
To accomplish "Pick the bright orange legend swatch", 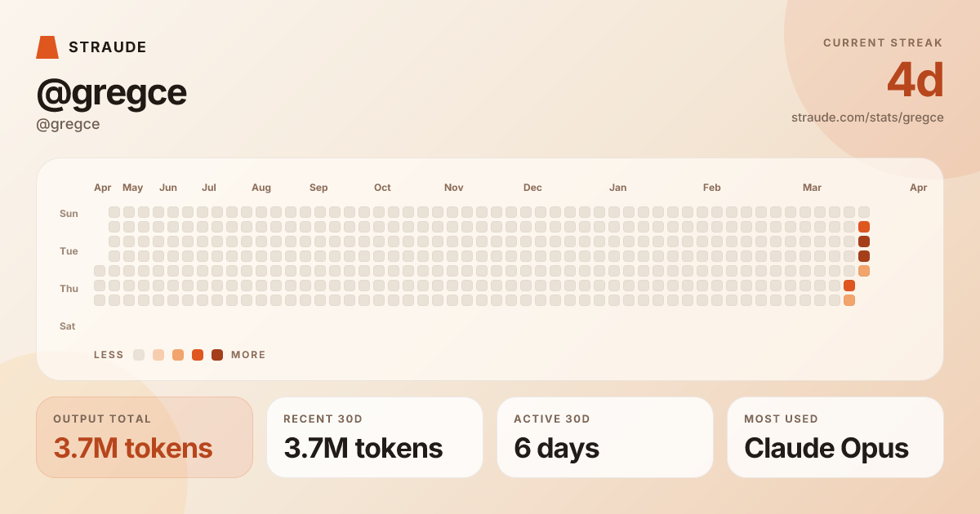I will 198,355.
